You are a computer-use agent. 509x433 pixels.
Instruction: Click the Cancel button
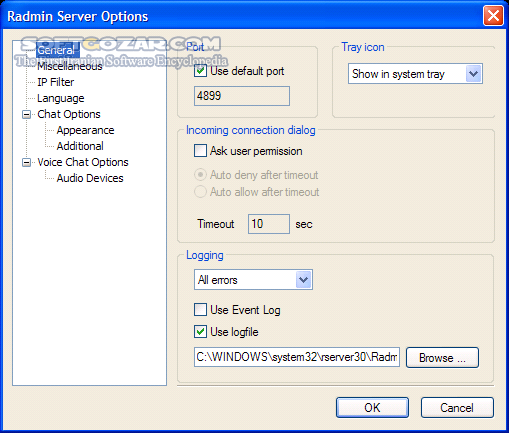pyautogui.click(x=457, y=407)
